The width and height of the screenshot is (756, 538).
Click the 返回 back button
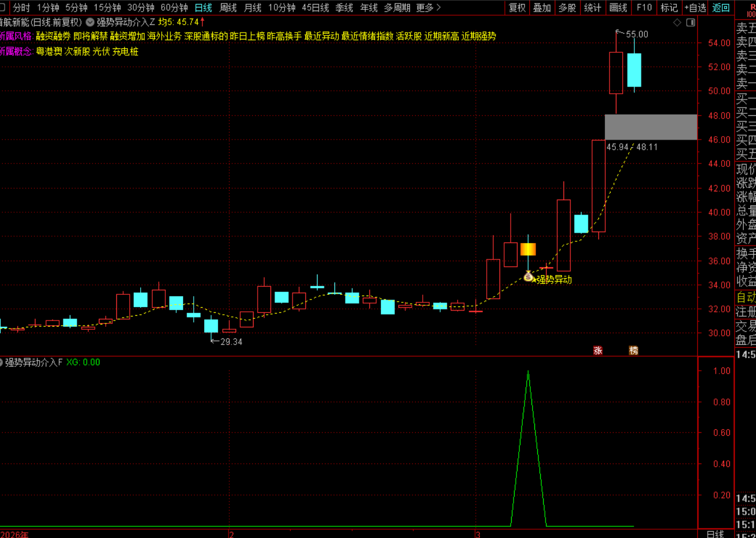[x=721, y=8]
